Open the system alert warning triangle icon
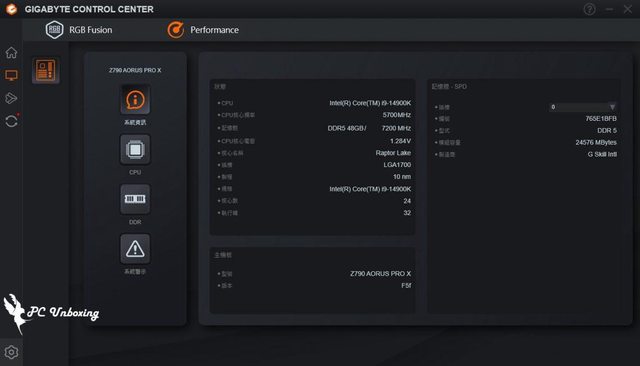The image size is (640, 366). (135, 249)
